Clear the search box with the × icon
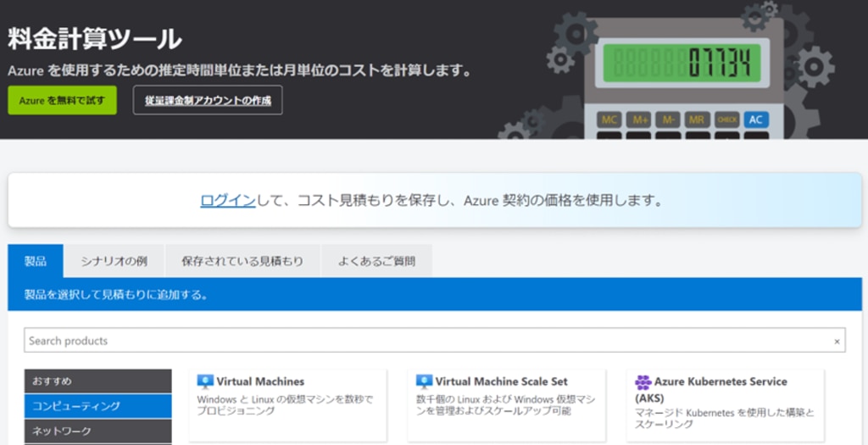868x445 pixels. (837, 342)
